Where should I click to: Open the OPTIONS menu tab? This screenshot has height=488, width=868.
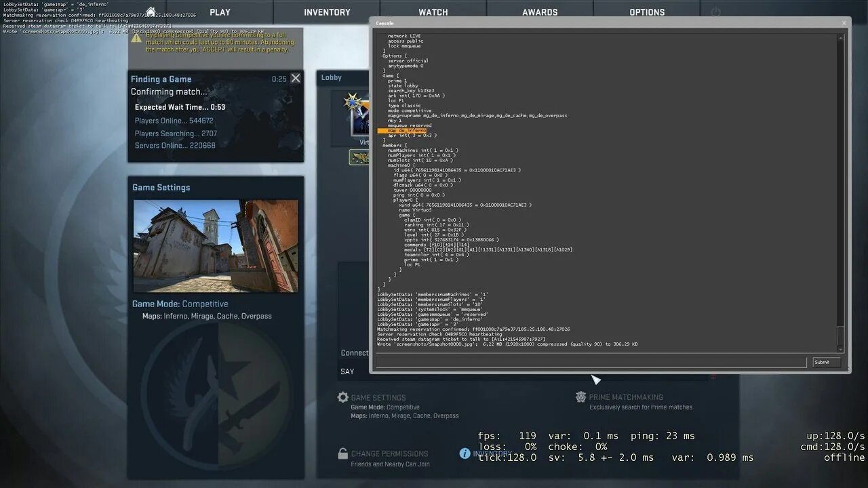[647, 12]
